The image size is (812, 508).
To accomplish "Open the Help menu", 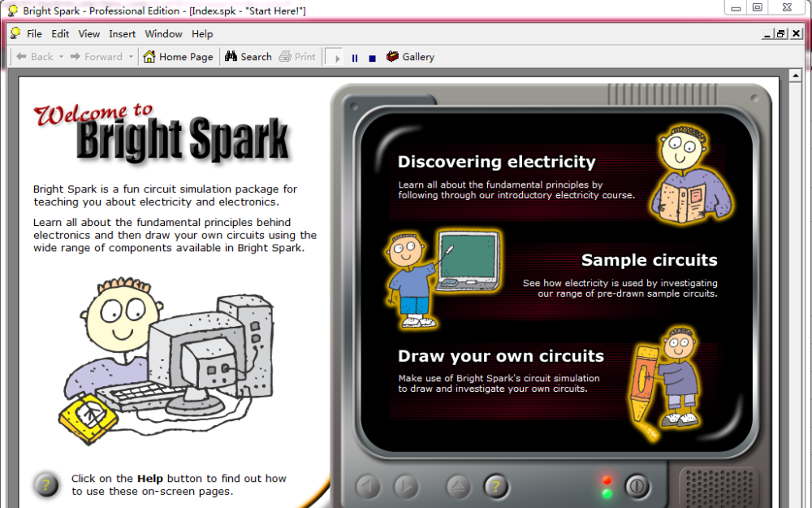I will [x=202, y=33].
